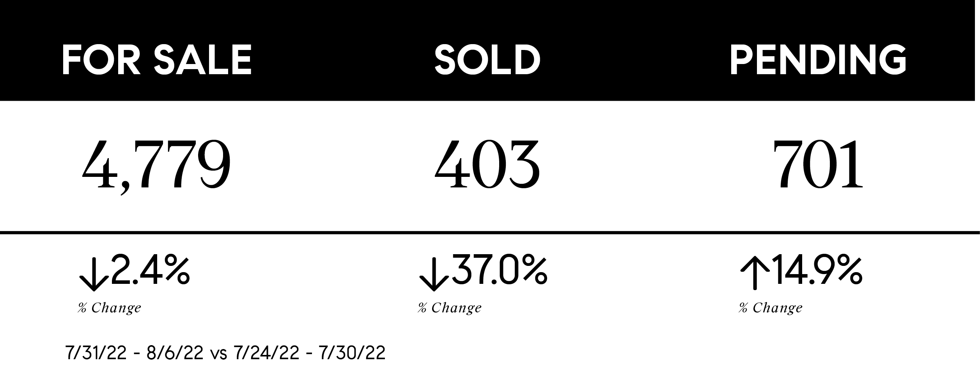Image resolution: width=980 pixels, height=376 pixels.
Task: Click the 403 sold count
Action: click(x=487, y=165)
